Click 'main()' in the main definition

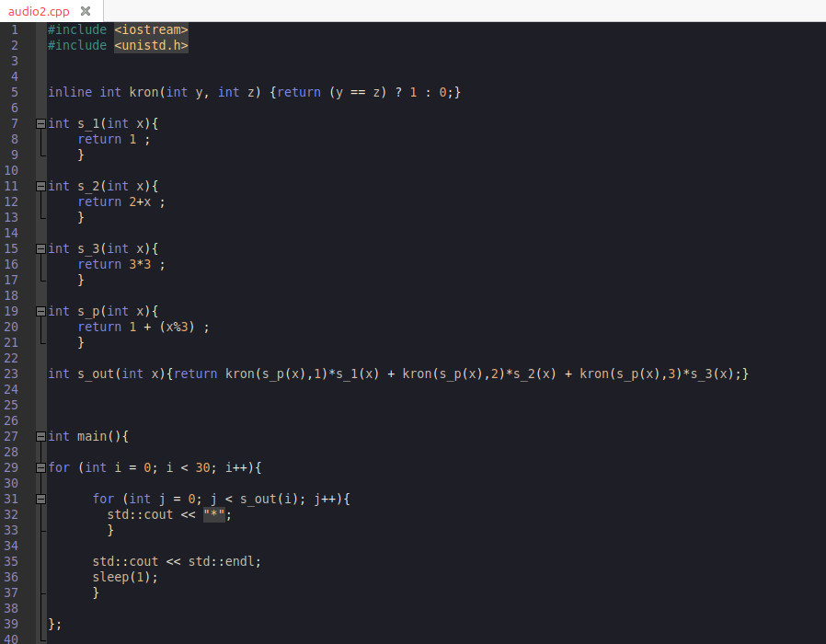pos(99,437)
